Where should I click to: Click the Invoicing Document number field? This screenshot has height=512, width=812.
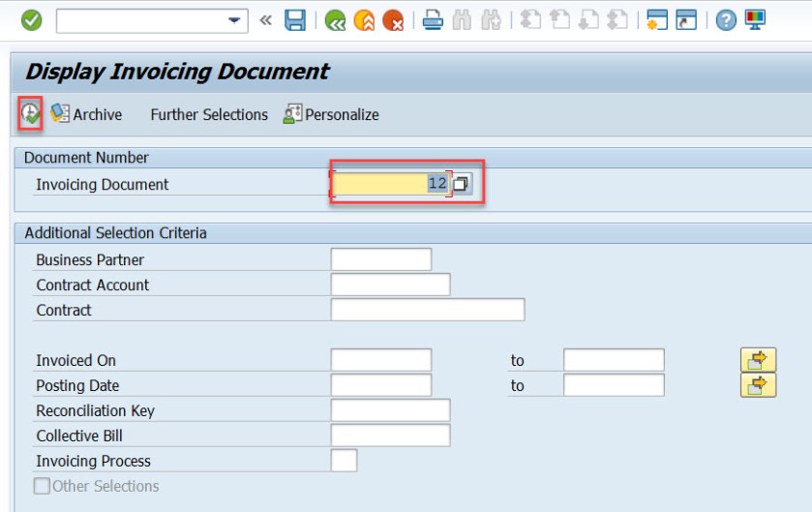391,183
